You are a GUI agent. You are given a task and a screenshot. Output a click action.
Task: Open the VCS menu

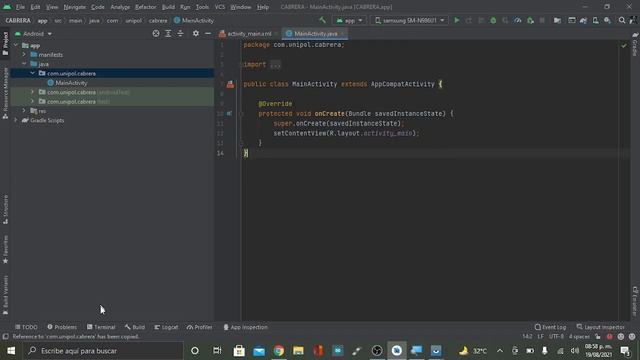[x=220, y=7]
